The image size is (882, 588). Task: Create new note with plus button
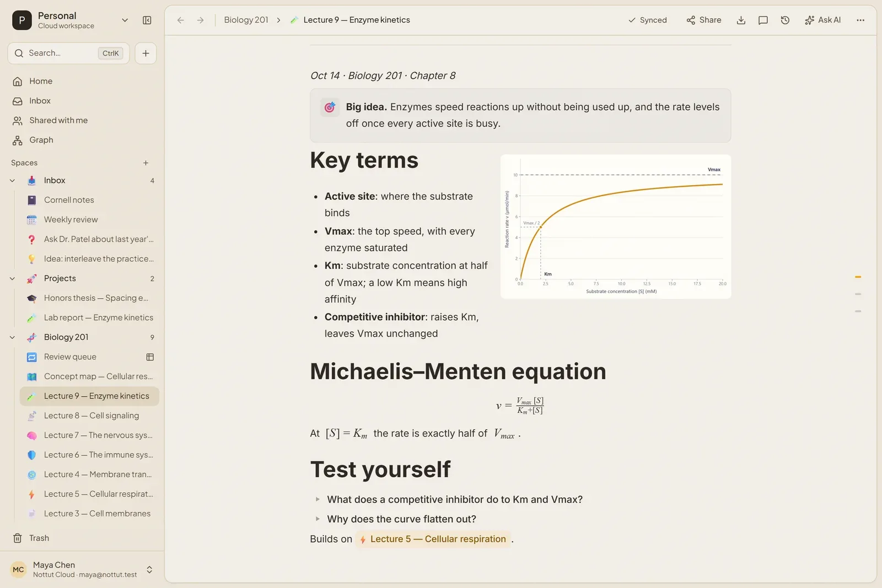point(146,53)
